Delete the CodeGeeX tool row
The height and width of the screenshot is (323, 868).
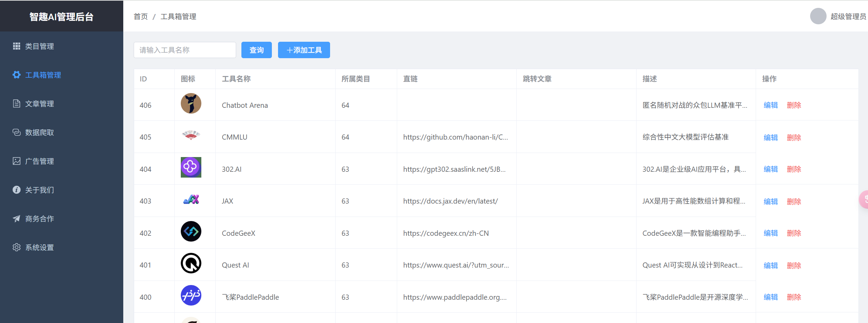coord(794,233)
